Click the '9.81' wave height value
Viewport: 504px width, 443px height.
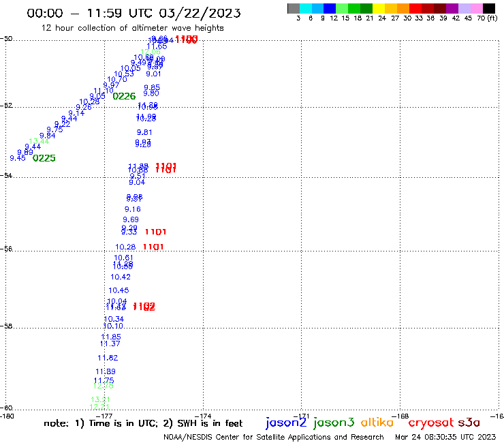click(144, 132)
